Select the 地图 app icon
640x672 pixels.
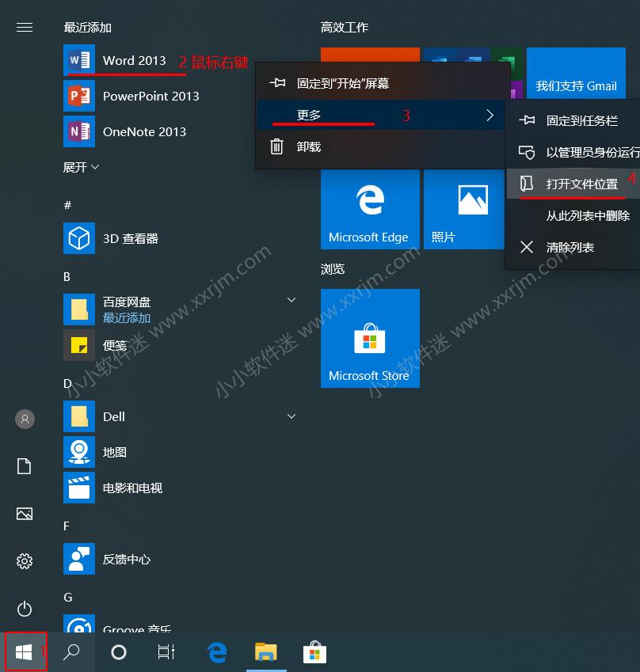tap(79, 452)
